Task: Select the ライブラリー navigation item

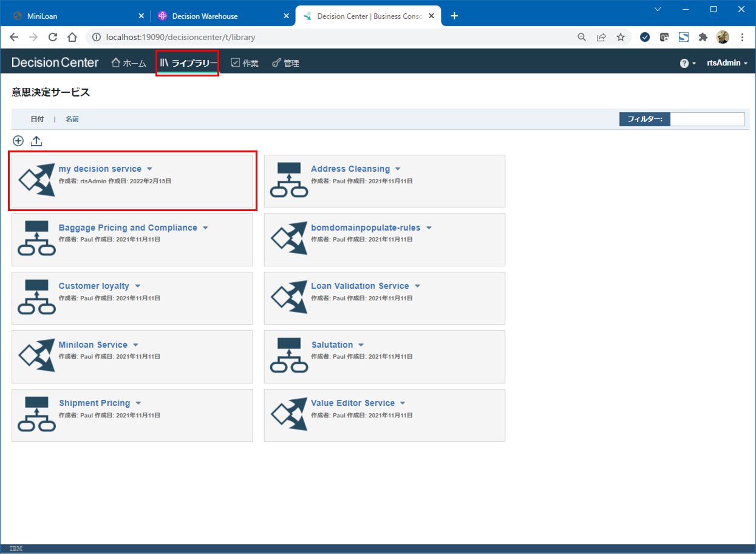Action: pyautogui.click(x=188, y=63)
